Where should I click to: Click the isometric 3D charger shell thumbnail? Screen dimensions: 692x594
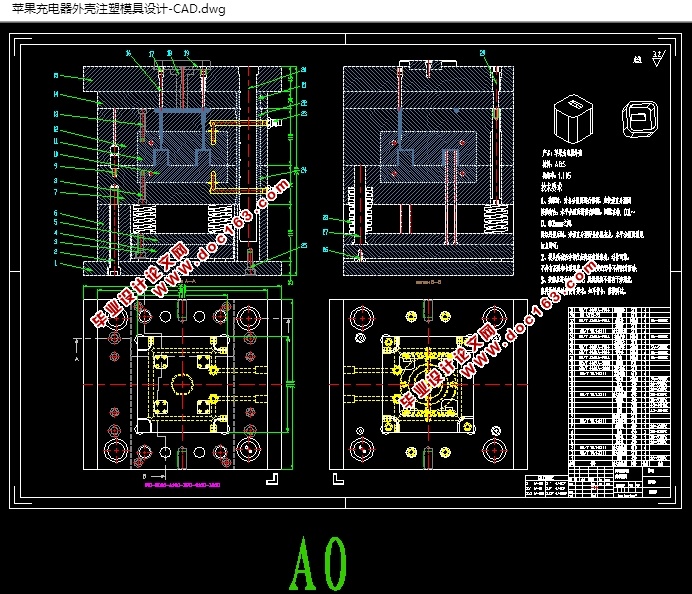click(x=573, y=119)
